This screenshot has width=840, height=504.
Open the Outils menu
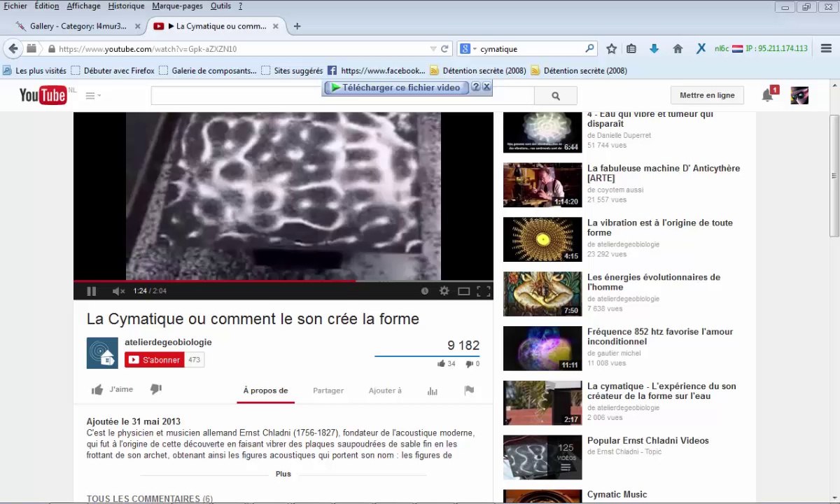pyautogui.click(x=220, y=6)
